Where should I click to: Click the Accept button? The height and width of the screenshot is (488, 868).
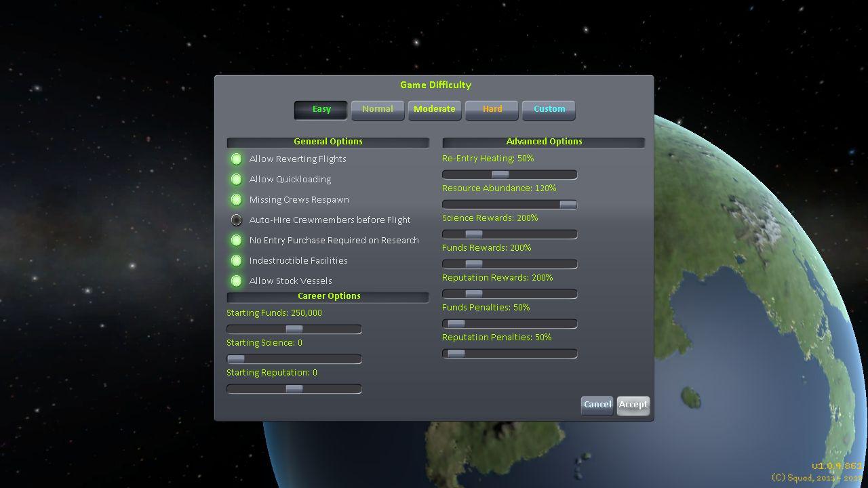point(633,405)
